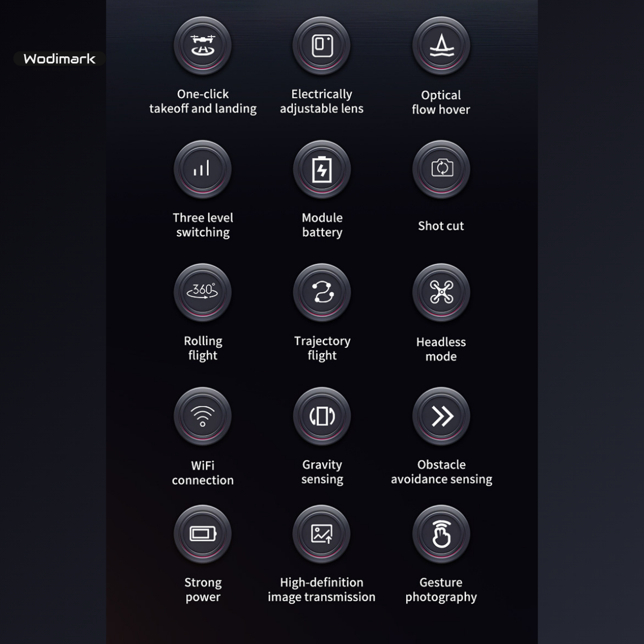Image resolution: width=644 pixels, height=644 pixels.
Task: Click the "Strong power" caption text
Action: point(203,590)
